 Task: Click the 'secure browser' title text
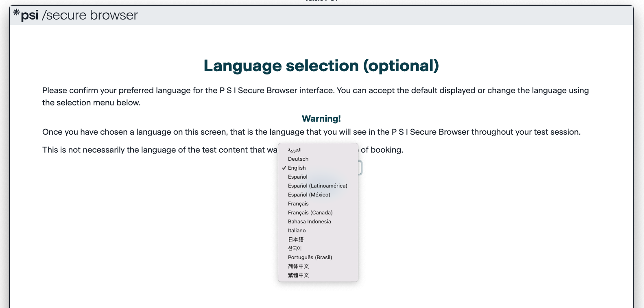pos(90,15)
